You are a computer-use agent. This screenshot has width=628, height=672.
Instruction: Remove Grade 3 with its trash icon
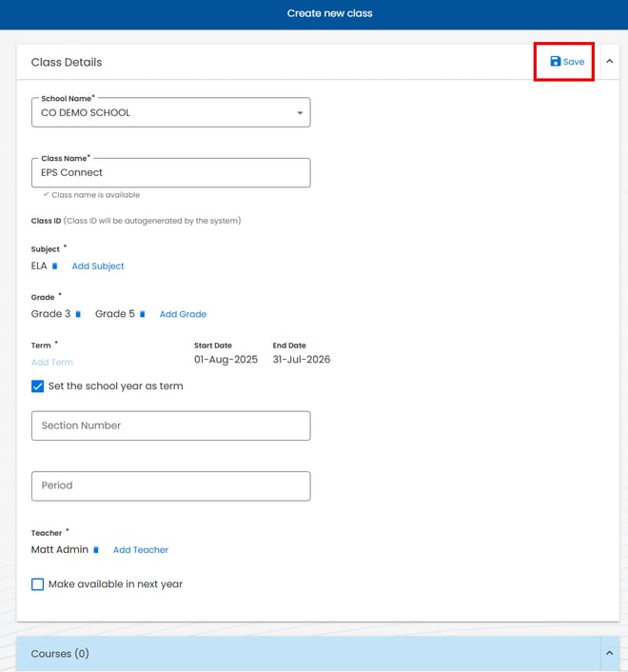coord(78,314)
